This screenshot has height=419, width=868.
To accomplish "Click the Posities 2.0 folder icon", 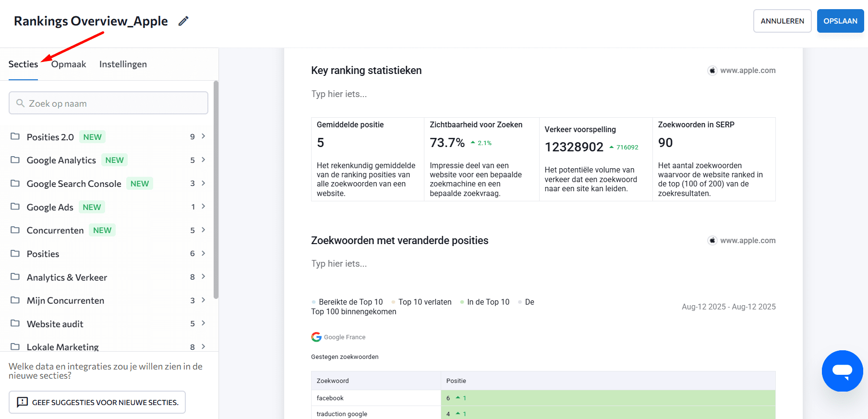I will [15, 136].
